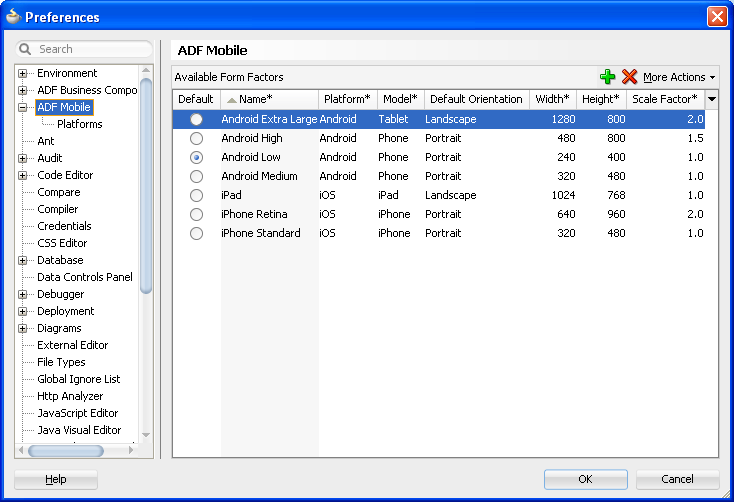Select Platforms under ADF Mobile
This screenshot has height=502, width=734.
80,124
